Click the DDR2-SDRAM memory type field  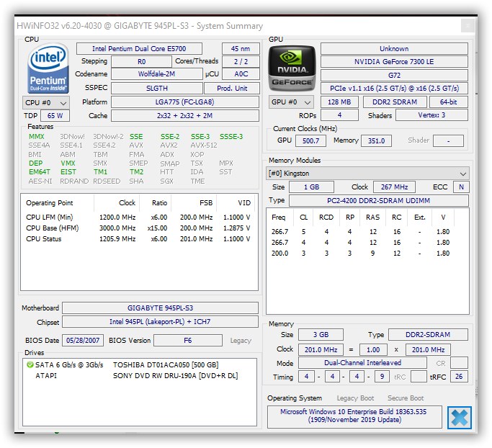428,335
